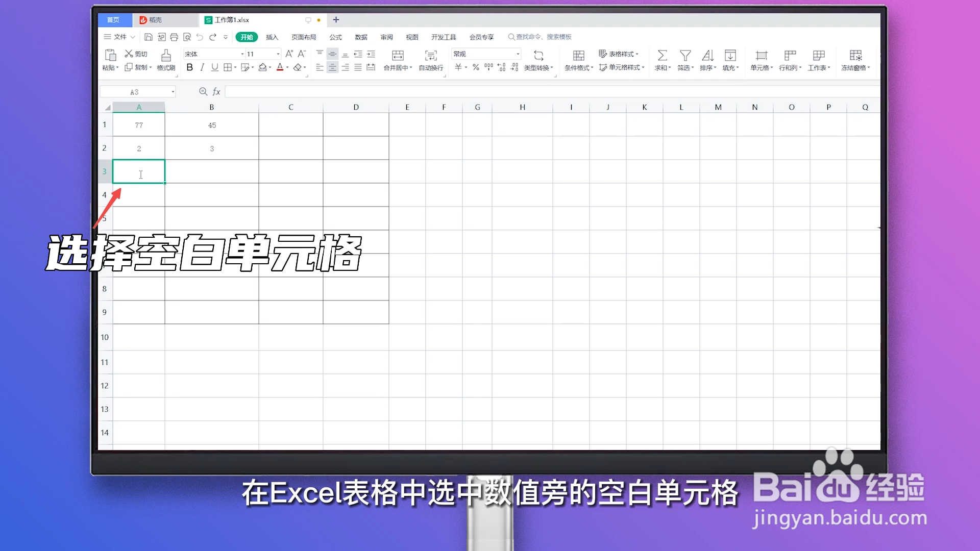Switch to the 数据 ribbon tab
Viewport: 980px width, 551px height.
[361, 37]
